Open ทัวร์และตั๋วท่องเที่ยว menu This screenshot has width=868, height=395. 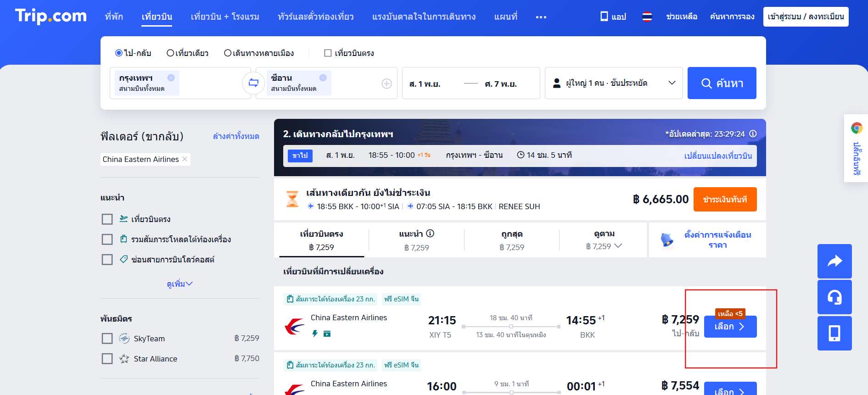point(315,17)
